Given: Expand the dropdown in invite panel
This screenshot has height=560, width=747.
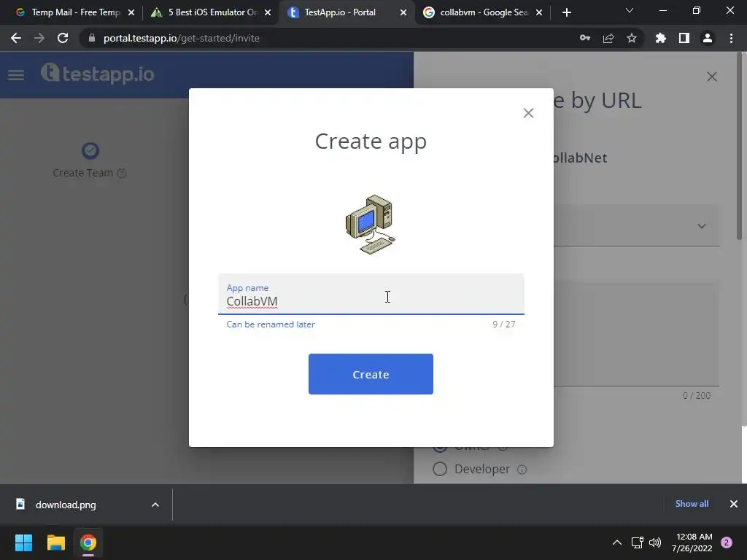Looking at the screenshot, I should [x=702, y=226].
